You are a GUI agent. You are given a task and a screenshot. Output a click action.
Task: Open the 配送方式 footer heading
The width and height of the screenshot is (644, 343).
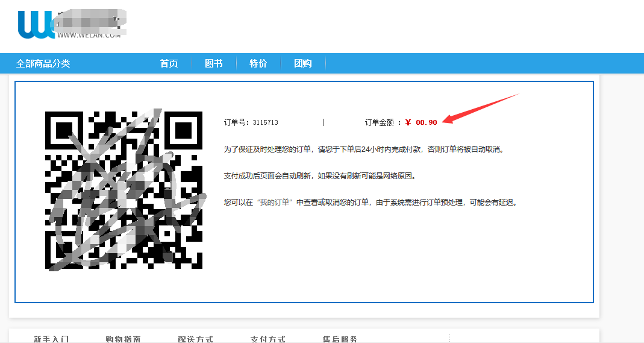coord(196,339)
